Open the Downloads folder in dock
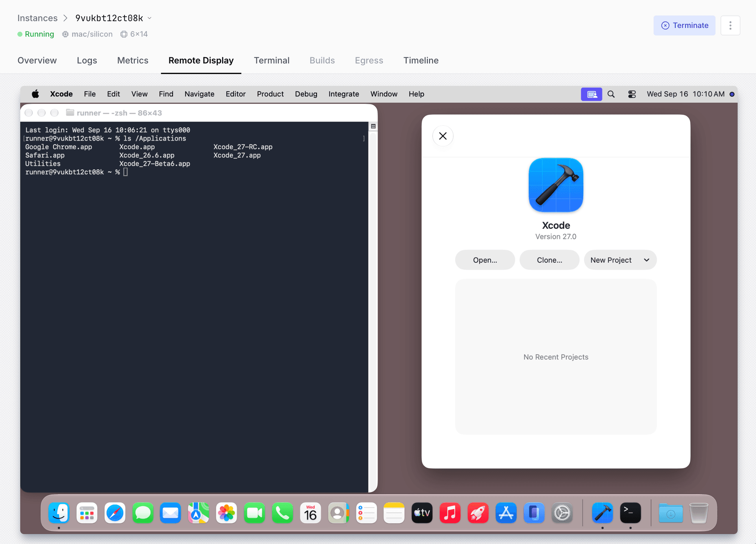Image resolution: width=756 pixels, height=544 pixels. point(671,513)
